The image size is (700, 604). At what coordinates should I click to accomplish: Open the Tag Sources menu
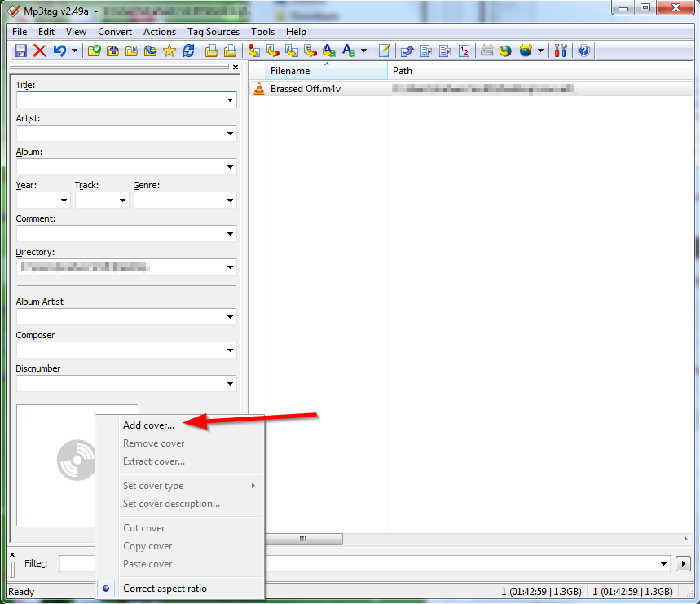point(214,32)
